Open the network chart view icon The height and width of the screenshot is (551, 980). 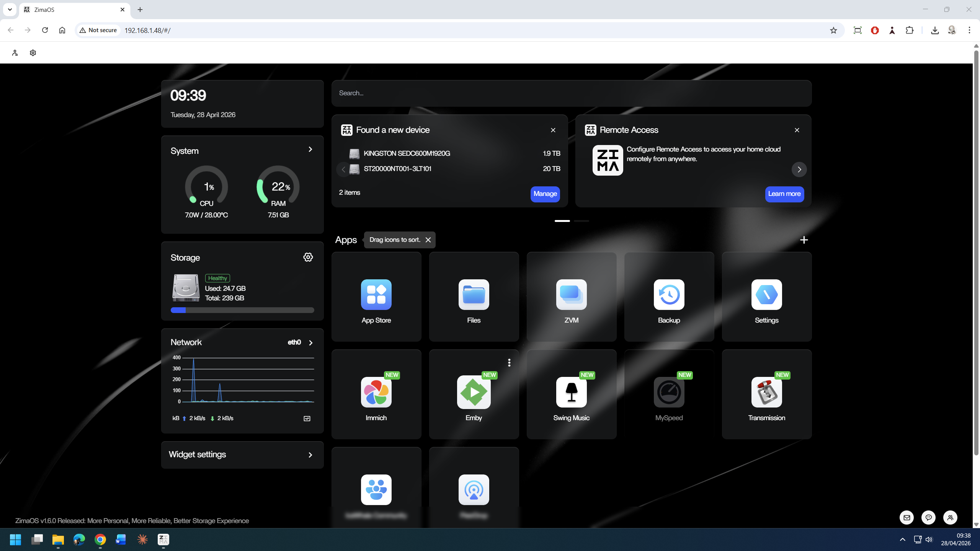click(x=307, y=419)
